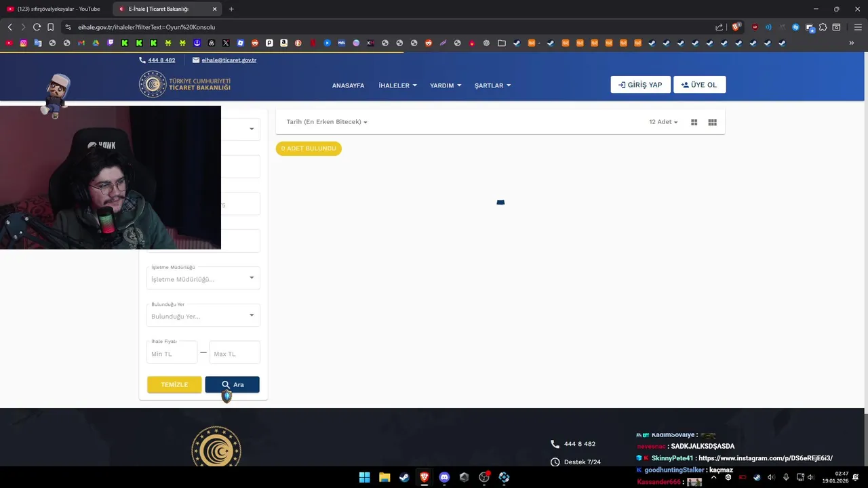Click the Ara search button
The height and width of the screenshot is (488, 868).
pos(232,384)
